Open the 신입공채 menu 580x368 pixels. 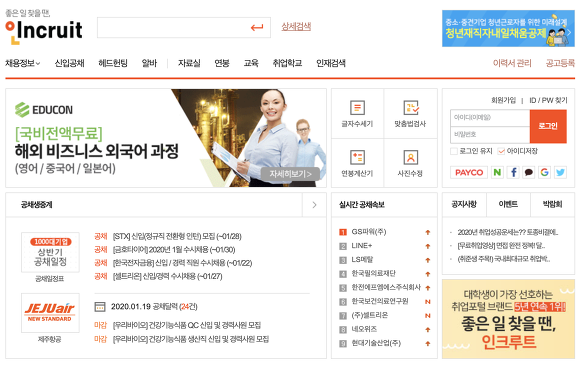[x=70, y=63]
